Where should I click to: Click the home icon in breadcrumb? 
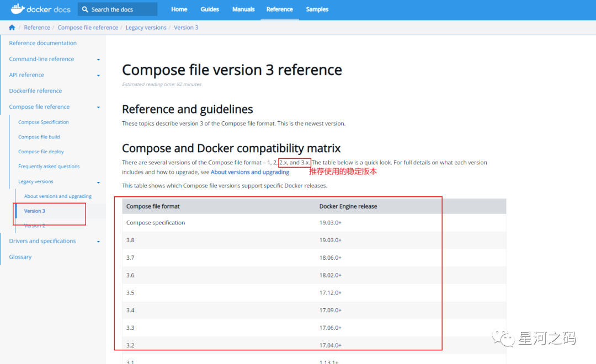[12, 28]
